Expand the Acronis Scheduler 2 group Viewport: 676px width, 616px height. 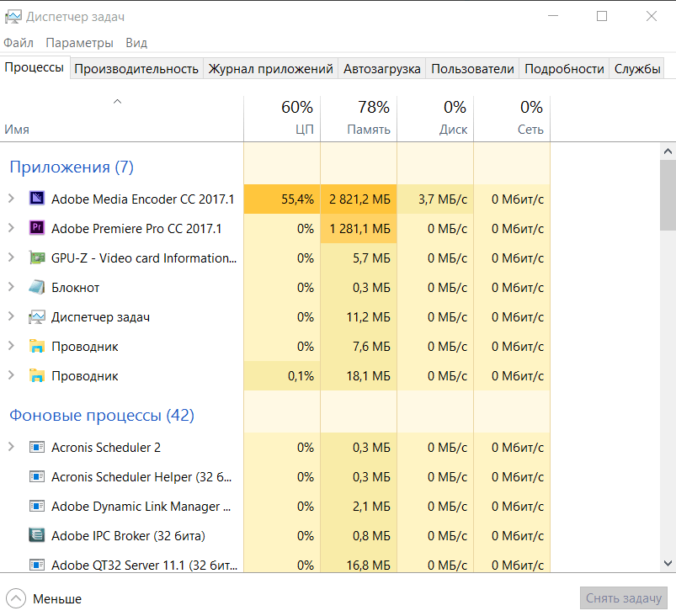pyautogui.click(x=11, y=447)
